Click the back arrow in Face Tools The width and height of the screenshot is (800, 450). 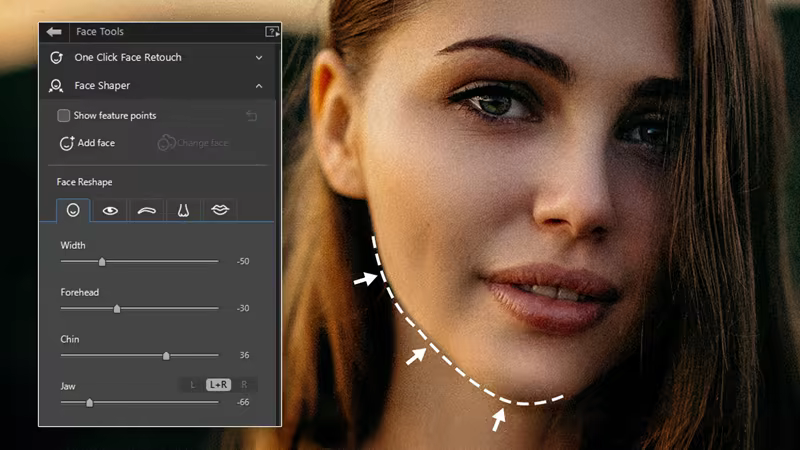click(x=54, y=32)
